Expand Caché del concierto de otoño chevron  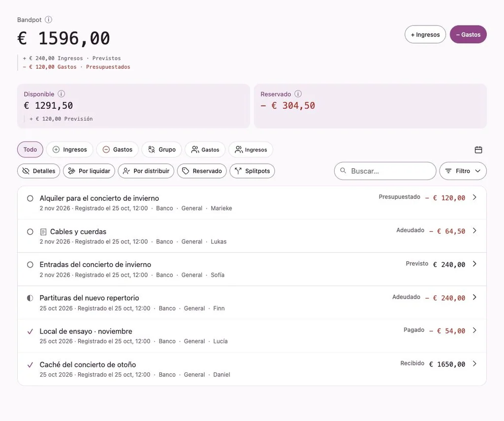475,363
